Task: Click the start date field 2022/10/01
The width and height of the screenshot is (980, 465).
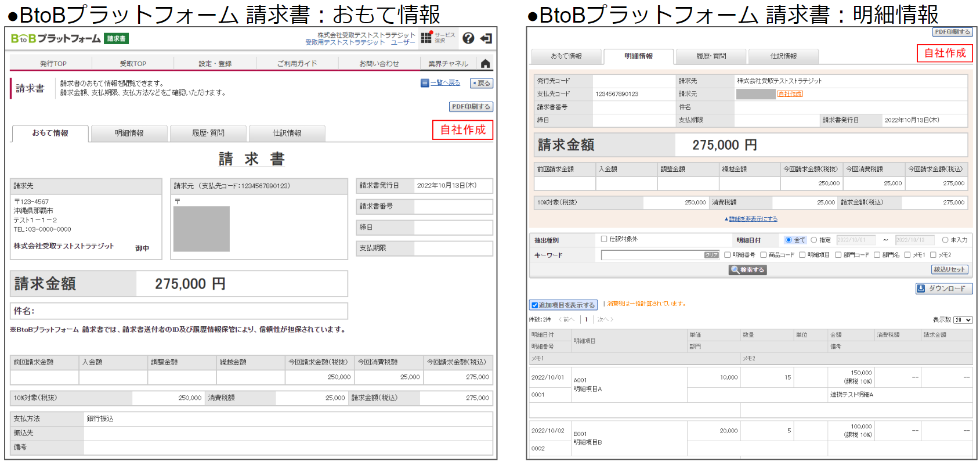Action: pos(855,240)
